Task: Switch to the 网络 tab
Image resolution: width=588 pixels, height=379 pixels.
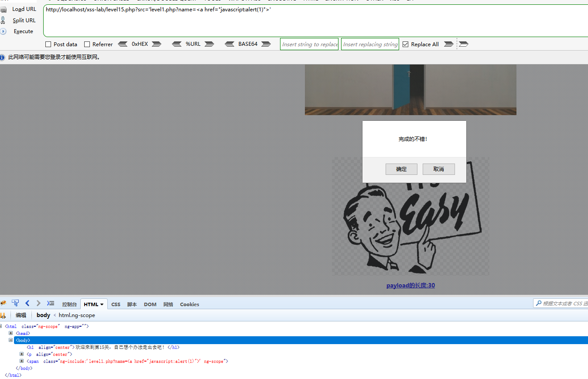Action: (x=168, y=304)
